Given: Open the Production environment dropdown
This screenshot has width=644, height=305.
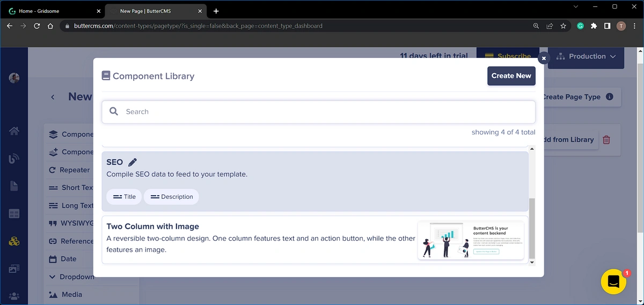Looking at the screenshot, I should pyautogui.click(x=587, y=56).
